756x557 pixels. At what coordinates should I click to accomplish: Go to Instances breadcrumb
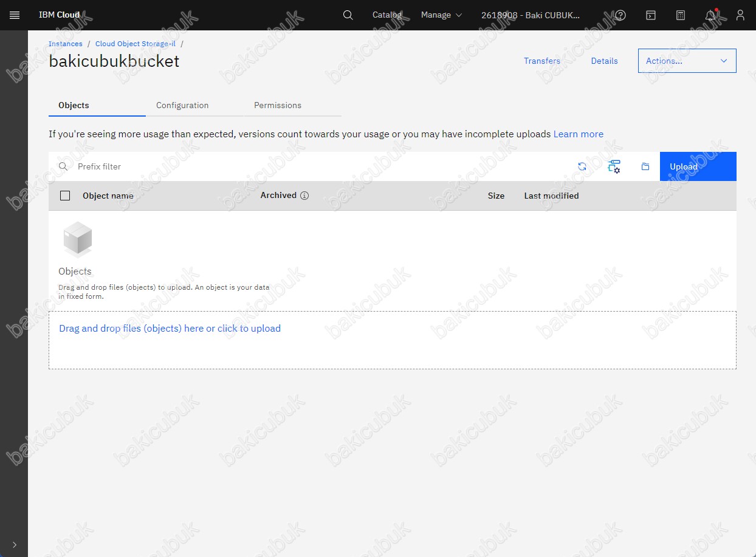66,44
